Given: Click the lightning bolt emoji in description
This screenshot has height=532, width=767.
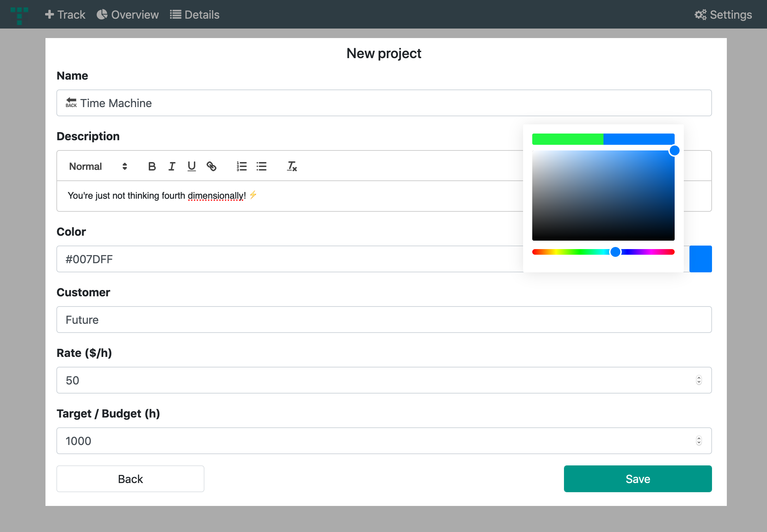Looking at the screenshot, I should pyautogui.click(x=253, y=195).
